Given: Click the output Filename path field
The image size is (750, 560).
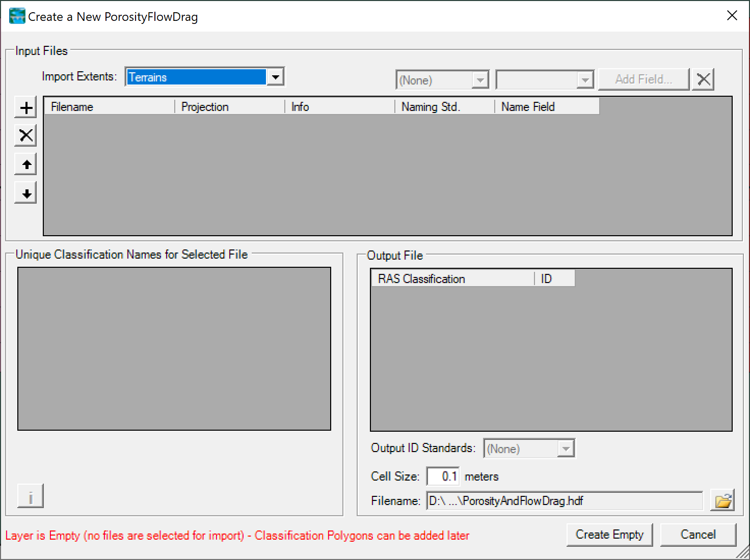Looking at the screenshot, I should tap(564, 501).
